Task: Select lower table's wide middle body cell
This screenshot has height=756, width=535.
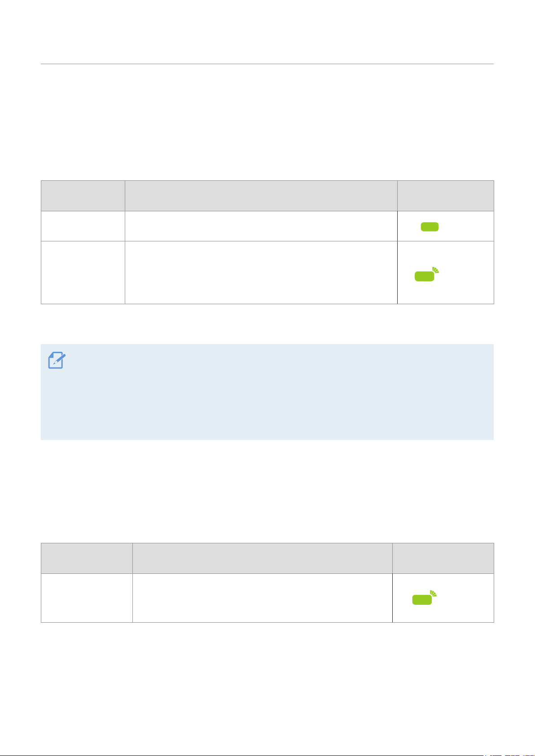Action: click(x=263, y=598)
